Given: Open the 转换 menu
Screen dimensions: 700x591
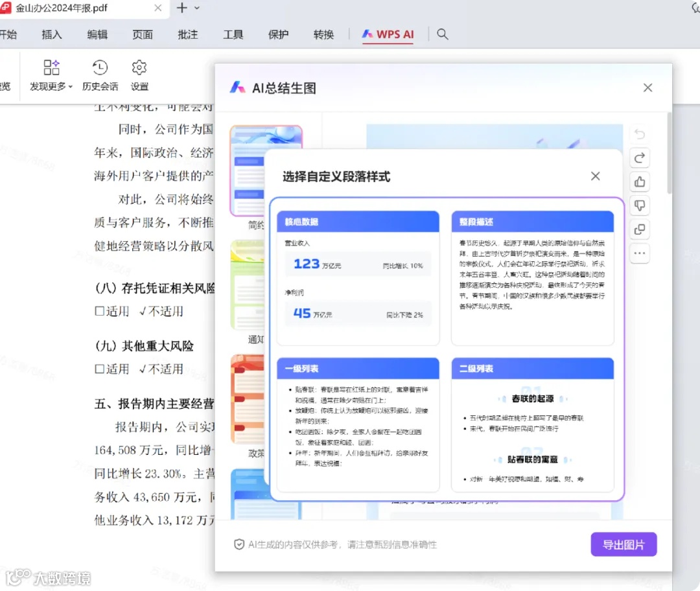Looking at the screenshot, I should 323,35.
